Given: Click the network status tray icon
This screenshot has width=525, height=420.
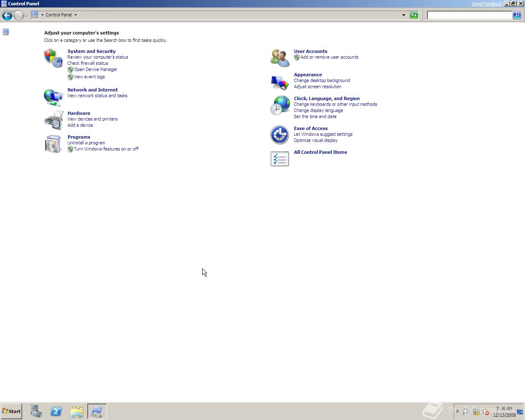Looking at the screenshot, I should click(476, 411).
